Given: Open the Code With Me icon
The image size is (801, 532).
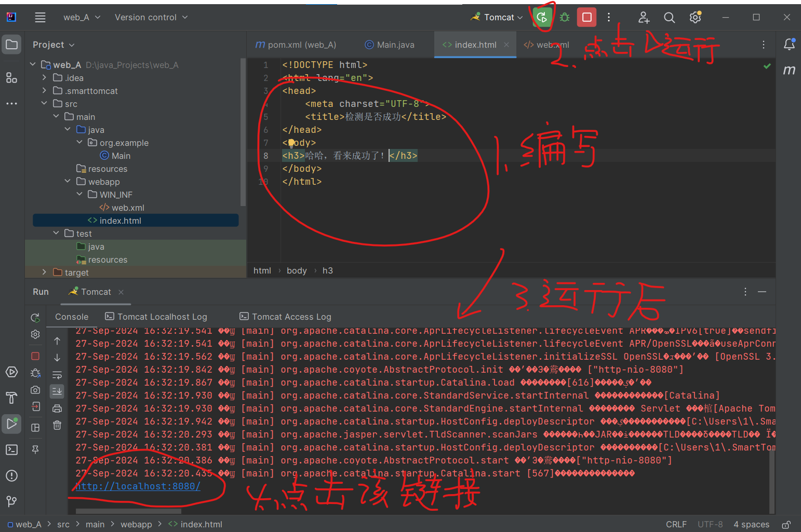Looking at the screenshot, I should [x=644, y=17].
